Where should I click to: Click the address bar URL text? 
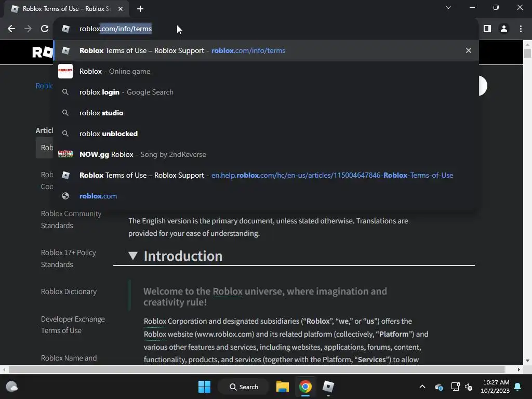pyautogui.click(x=115, y=29)
